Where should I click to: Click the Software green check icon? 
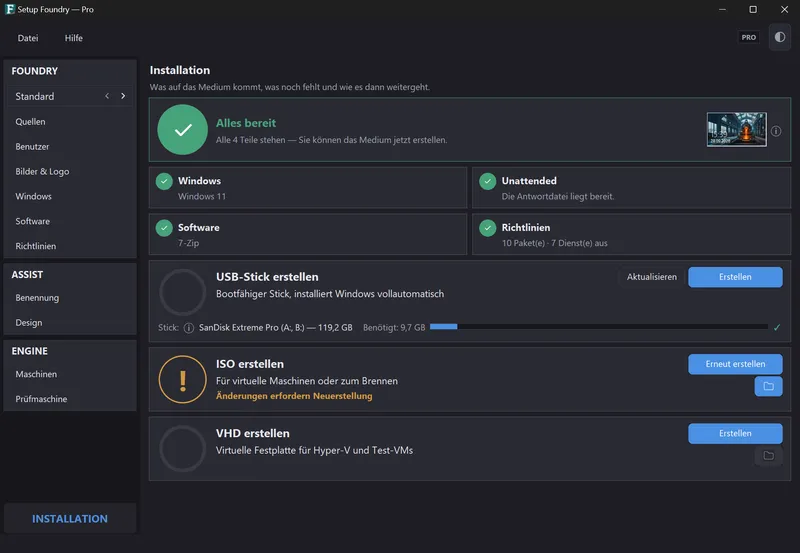tap(164, 228)
